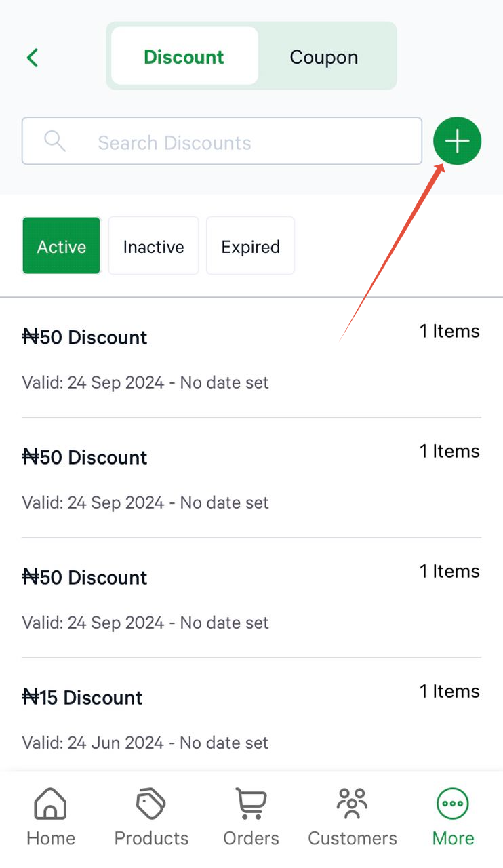Show Expired discounts filter
The image size is (503, 868).
pyautogui.click(x=250, y=246)
